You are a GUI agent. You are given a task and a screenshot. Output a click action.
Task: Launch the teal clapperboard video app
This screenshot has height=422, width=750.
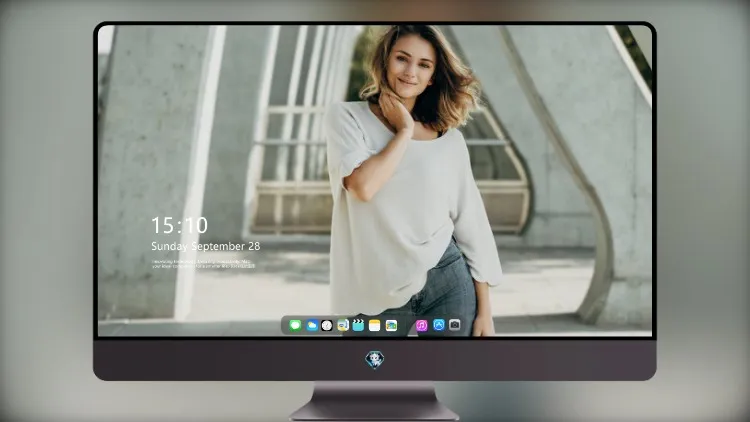click(358, 325)
